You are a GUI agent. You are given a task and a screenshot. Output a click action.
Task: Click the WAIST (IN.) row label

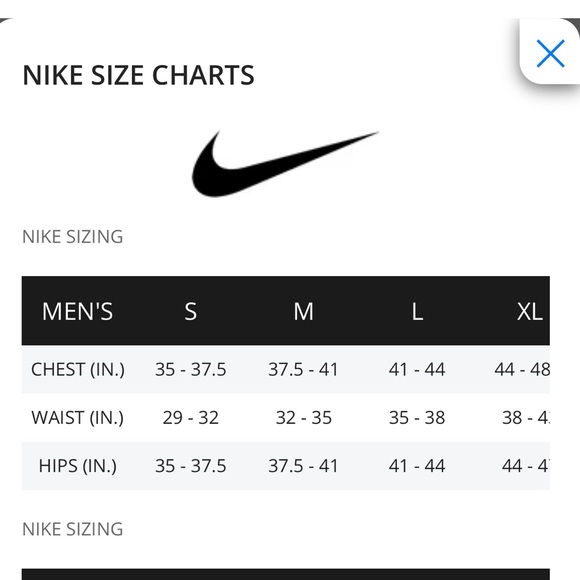78,418
